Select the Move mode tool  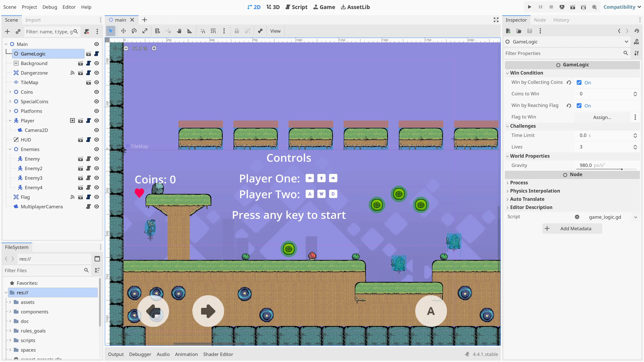point(123,31)
